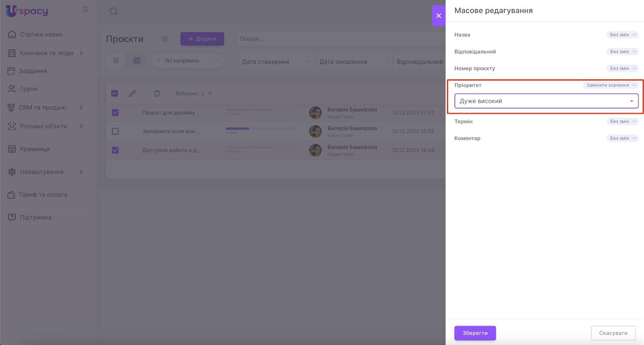Click avatar in Проєкт для дизайну row
This screenshot has height=345, width=644.
315,113
